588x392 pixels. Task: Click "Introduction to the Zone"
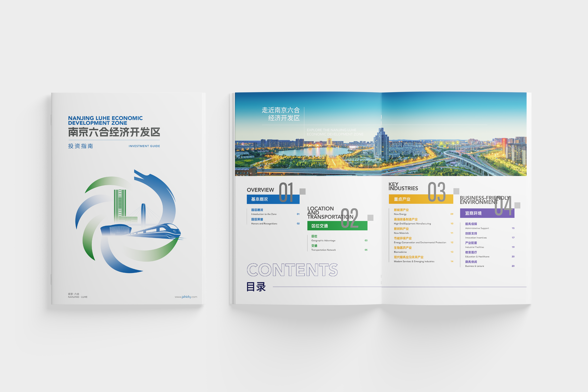[x=264, y=214]
